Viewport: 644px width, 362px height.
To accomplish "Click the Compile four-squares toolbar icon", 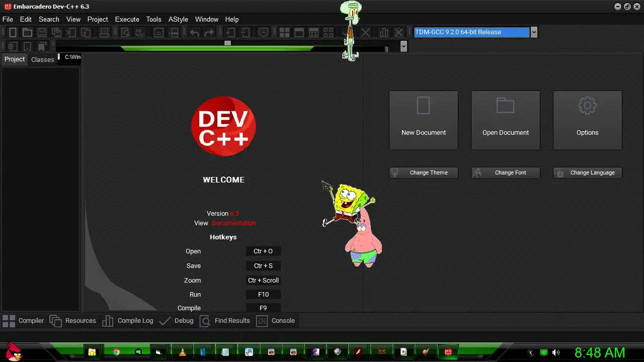I will click(284, 33).
